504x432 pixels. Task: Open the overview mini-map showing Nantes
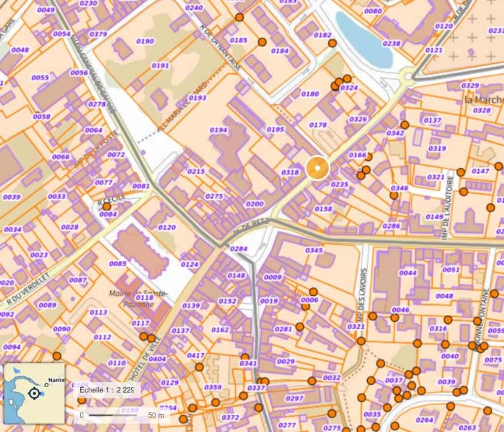[34, 394]
